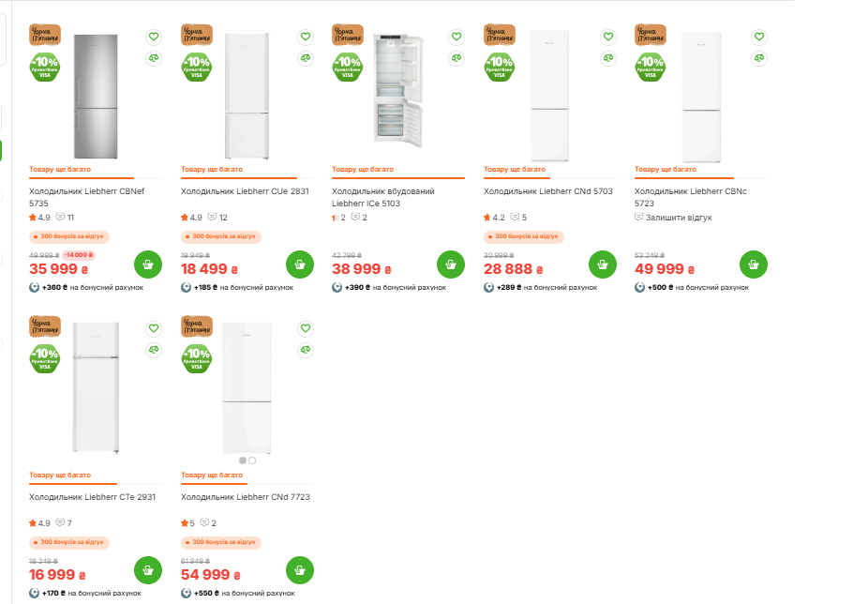Add Liebherr CBNef 5735 to cart
This screenshot has width=868, height=604.
tap(148, 264)
